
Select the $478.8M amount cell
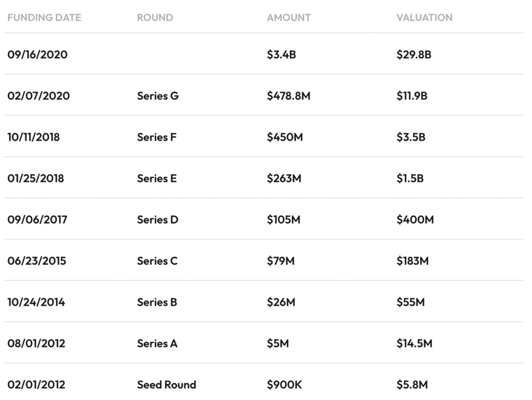tap(289, 96)
